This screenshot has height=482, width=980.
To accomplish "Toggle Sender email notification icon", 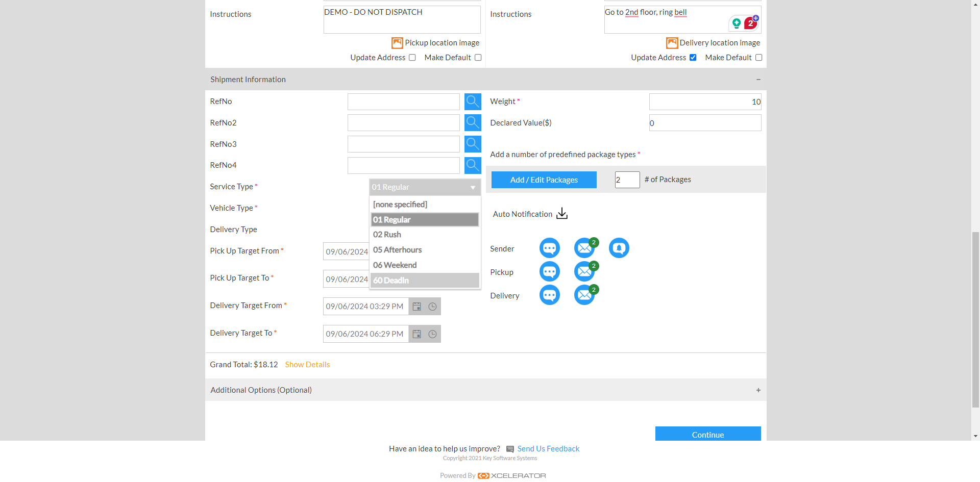I will (x=584, y=248).
